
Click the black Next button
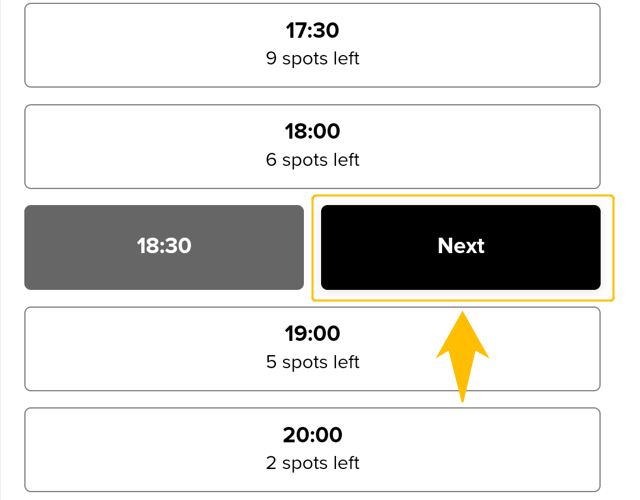(x=461, y=247)
